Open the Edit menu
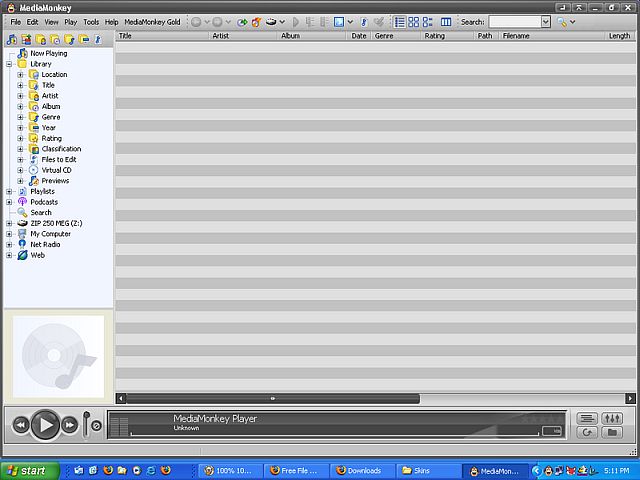This screenshot has width=640, height=480. [x=32, y=22]
